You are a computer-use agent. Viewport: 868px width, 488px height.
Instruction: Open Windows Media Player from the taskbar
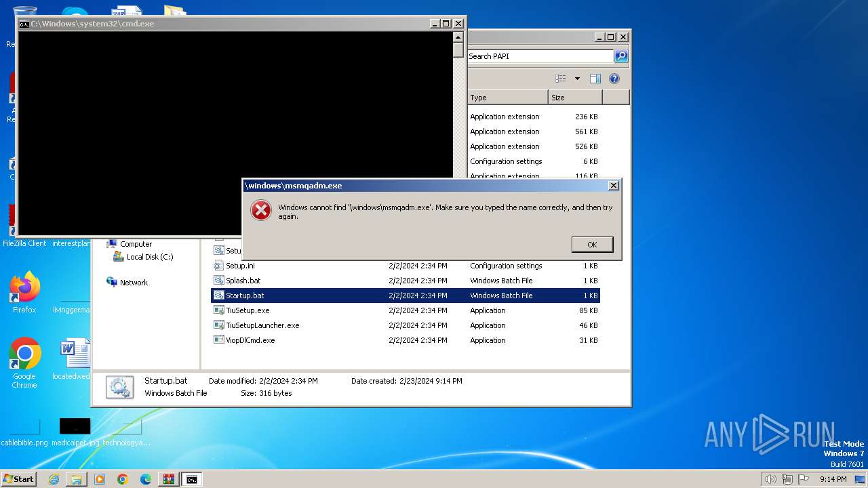[x=100, y=479]
